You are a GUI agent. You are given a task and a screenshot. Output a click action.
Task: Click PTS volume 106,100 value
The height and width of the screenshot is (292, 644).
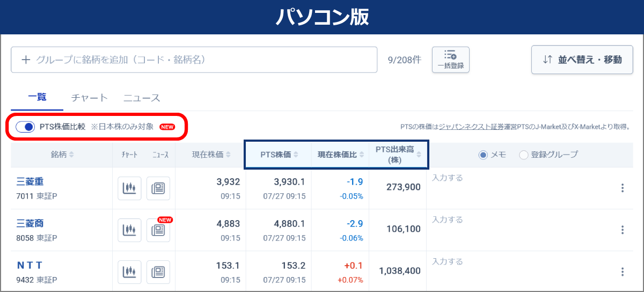click(404, 229)
